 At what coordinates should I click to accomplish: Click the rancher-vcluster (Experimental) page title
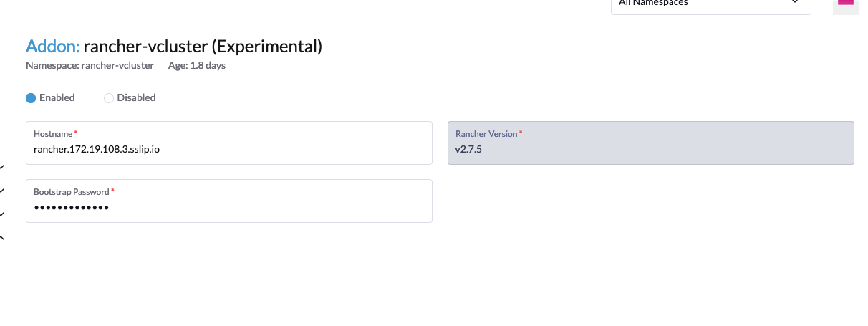pos(203,47)
